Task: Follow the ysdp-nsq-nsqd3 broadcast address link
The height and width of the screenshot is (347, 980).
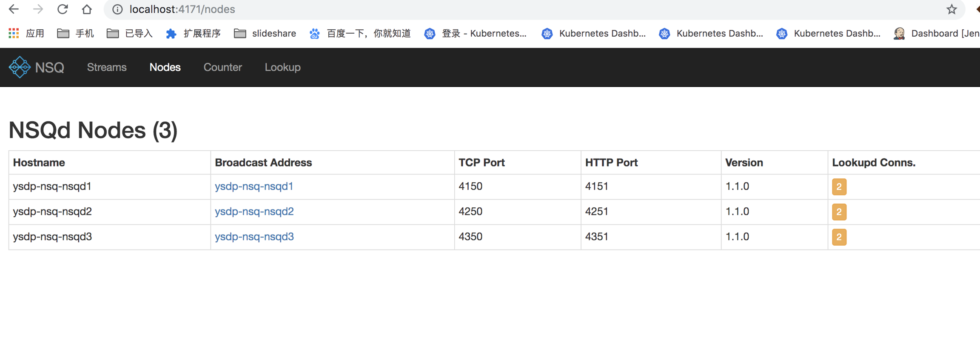Action: tap(254, 237)
